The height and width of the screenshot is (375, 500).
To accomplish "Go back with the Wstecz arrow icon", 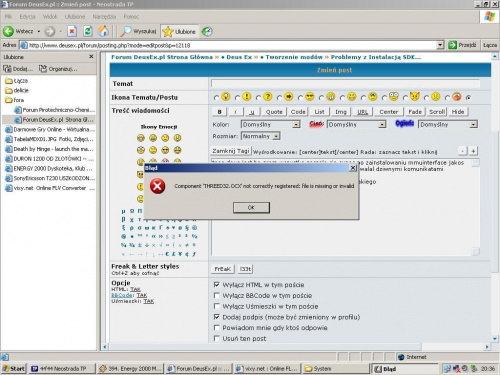I will pyautogui.click(x=8, y=31).
